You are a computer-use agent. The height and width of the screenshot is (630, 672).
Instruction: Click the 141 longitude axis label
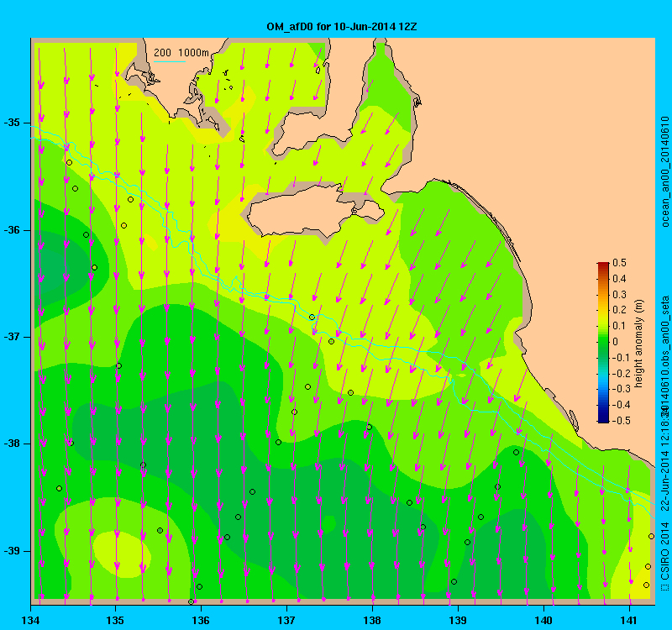coord(629,620)
